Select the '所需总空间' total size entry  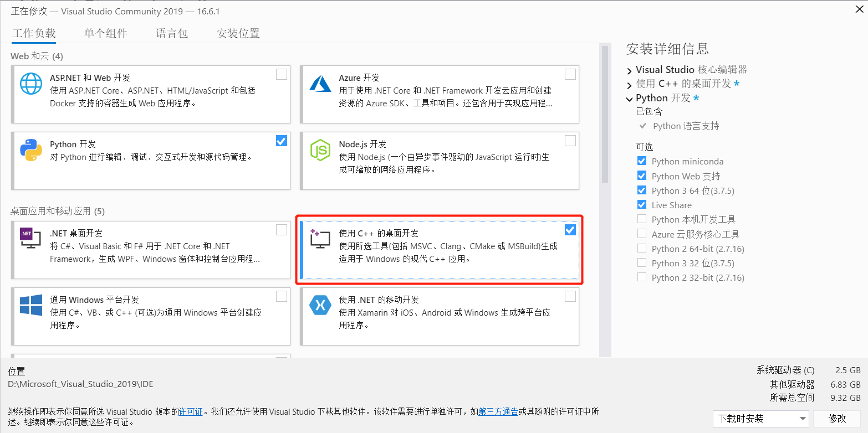coord(792,398)
